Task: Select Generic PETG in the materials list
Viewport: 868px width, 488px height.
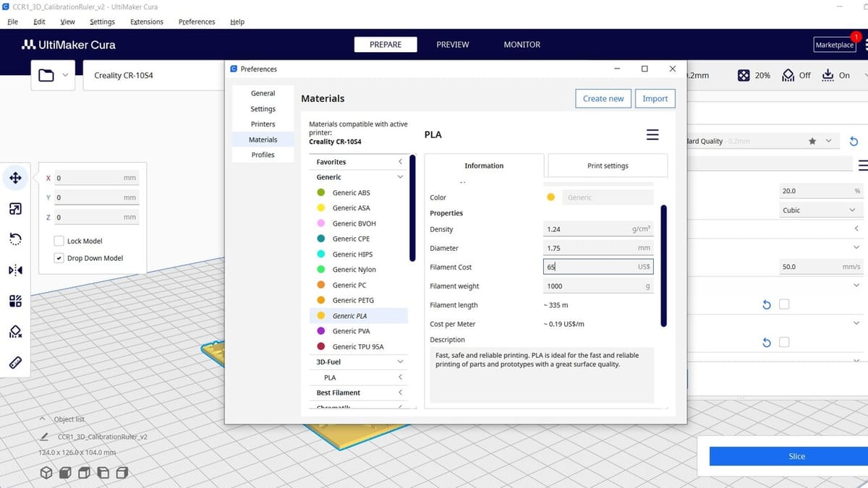Action: 358,300
